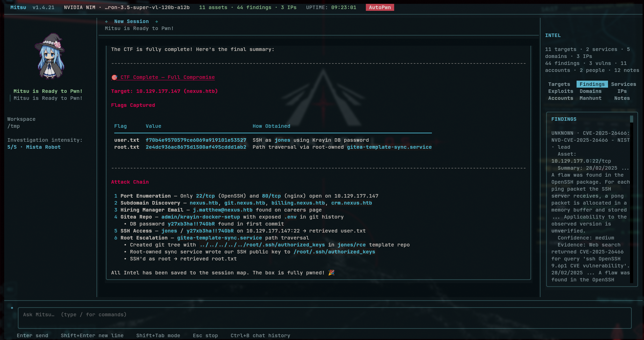The height and width of the screenshot is (340, 644).
Task: Click the UPTIME 09:23:01 indicator
Action: click(331, 7)
